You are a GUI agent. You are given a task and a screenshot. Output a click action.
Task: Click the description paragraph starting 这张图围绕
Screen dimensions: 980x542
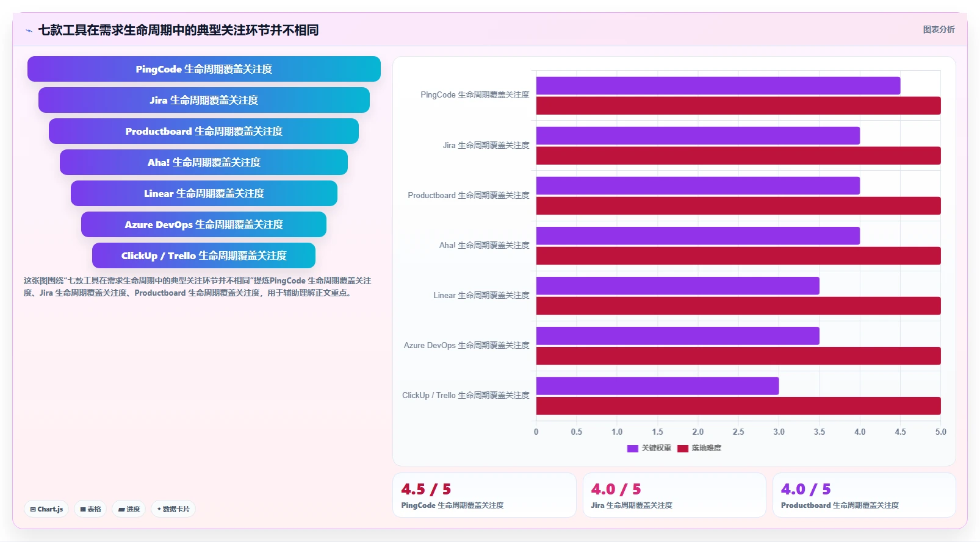coord(198,287)
